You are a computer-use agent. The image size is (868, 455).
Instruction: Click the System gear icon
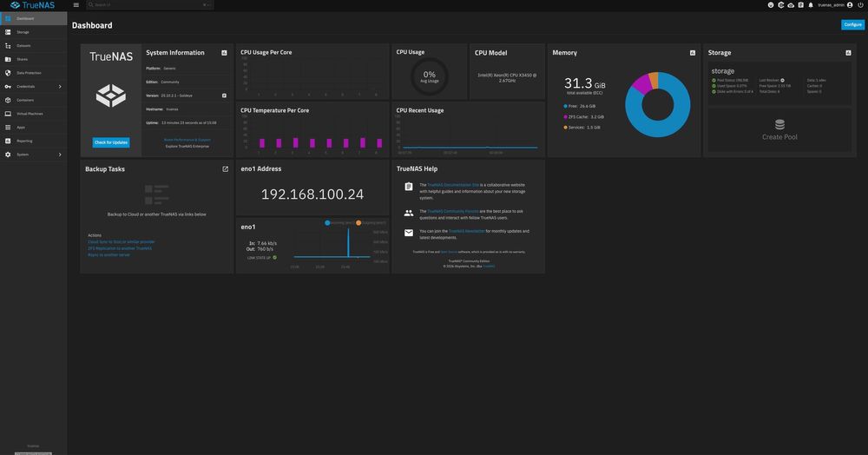click(x=8, y=155)
